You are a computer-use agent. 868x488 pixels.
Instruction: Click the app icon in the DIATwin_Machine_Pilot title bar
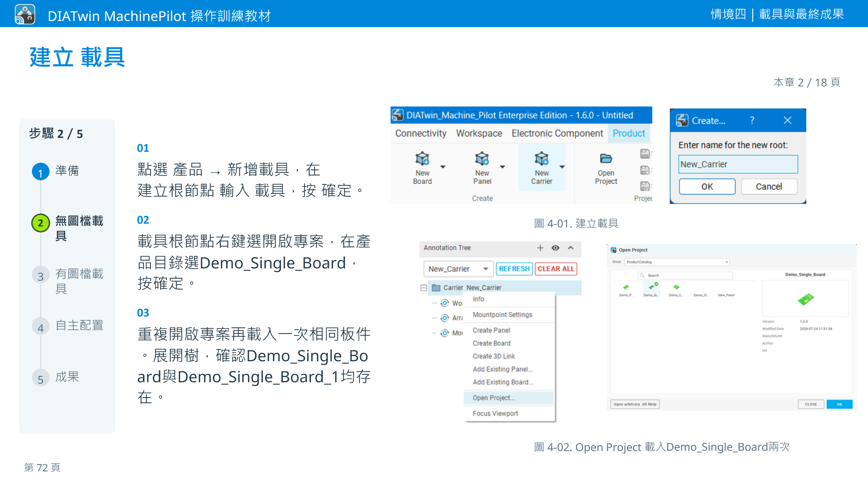pos(398,115)
